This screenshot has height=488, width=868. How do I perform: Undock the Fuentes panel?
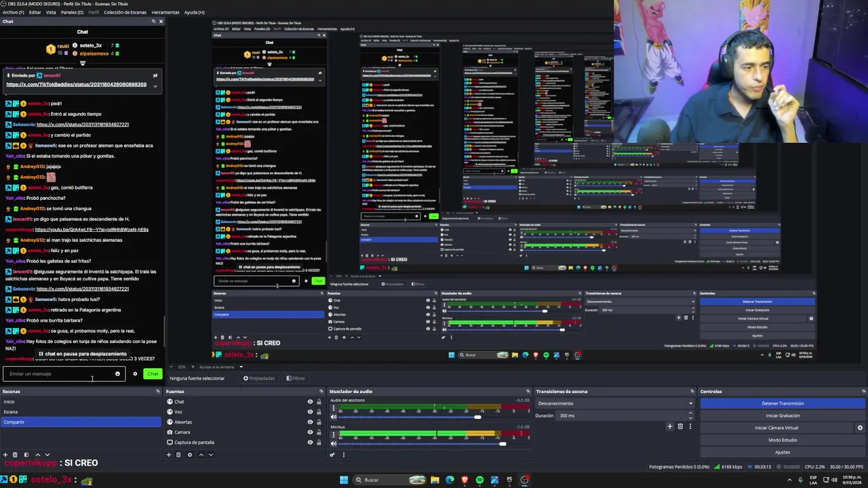[321, 391]
